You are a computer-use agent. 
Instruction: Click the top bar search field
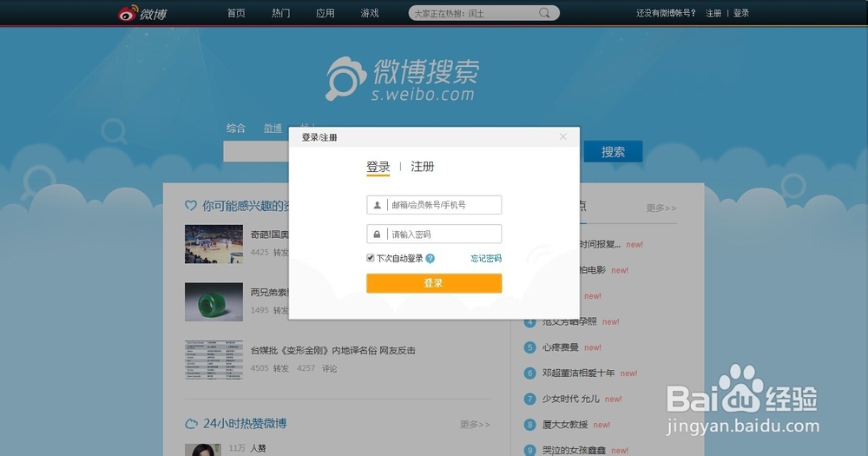(x=483, y=13)
